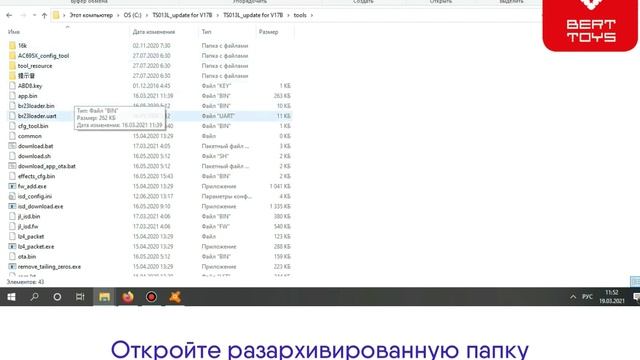
Task: Switch input language РУС indicator
Action: pyautogui.click(x=587, y=297)
